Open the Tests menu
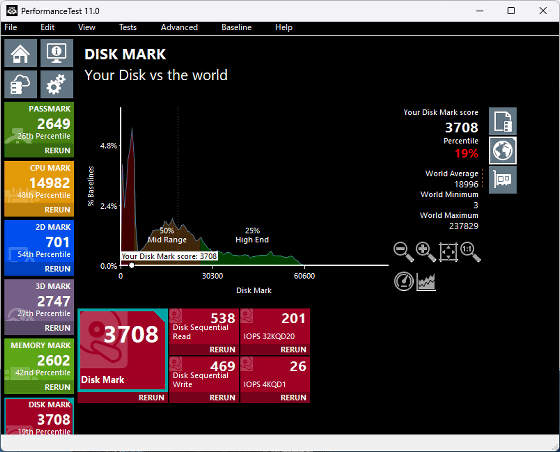 128,27
